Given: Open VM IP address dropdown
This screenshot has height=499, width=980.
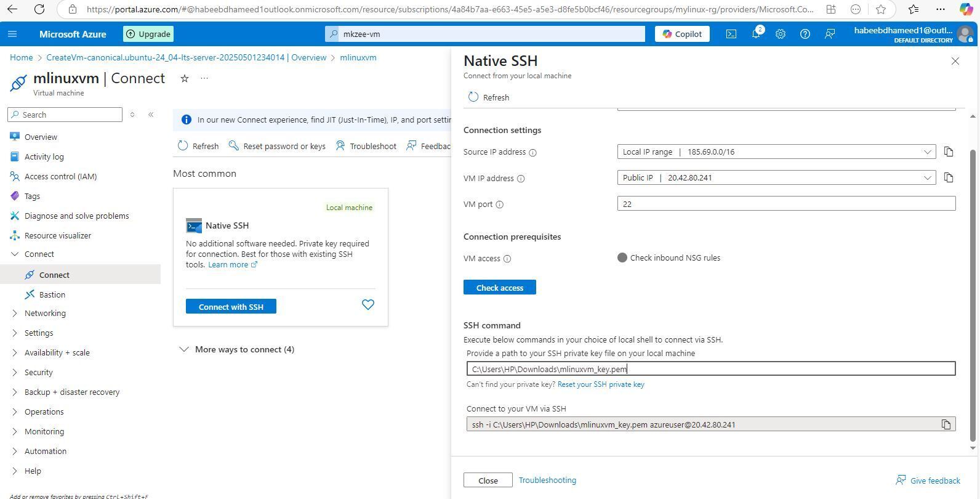Looking at the screenshot, I should (776, 177).
